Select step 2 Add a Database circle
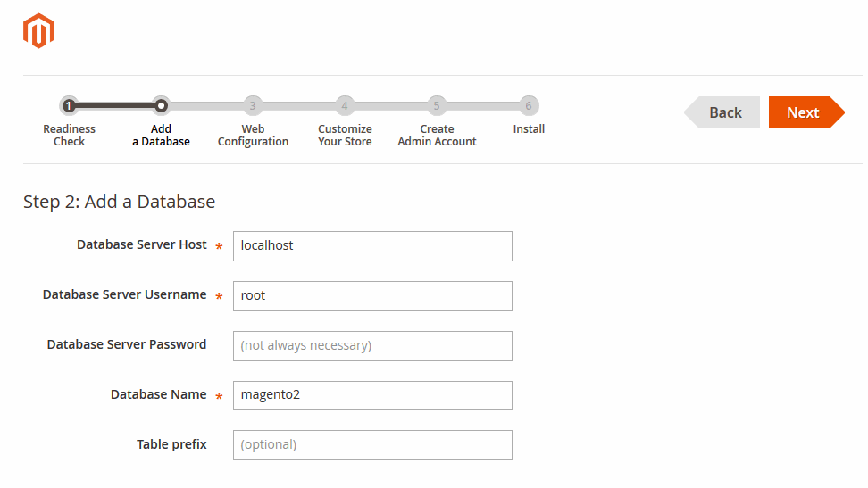The image size is (868, 488). point(161,106)
